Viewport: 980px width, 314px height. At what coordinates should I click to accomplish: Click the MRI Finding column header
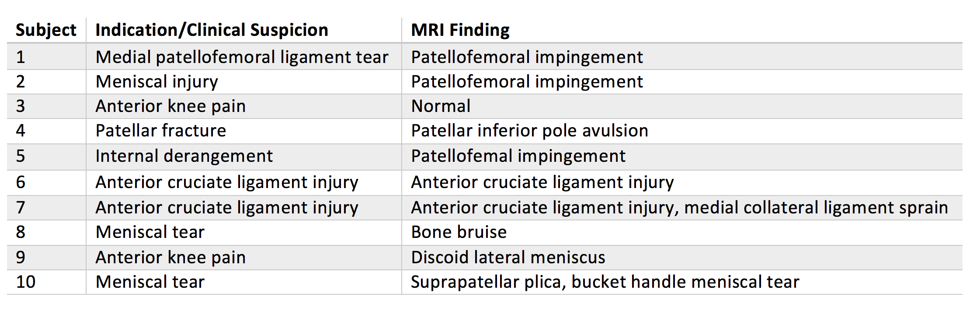(460, 30)
